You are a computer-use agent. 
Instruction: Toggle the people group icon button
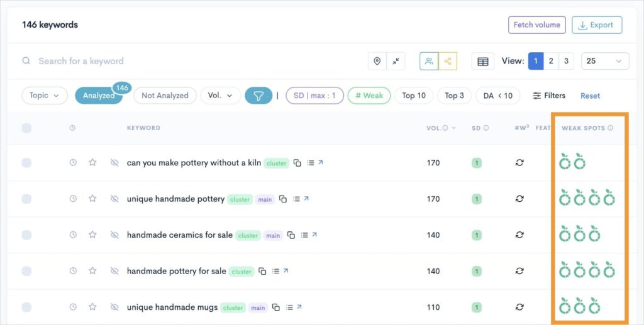[x=429, y=61]
